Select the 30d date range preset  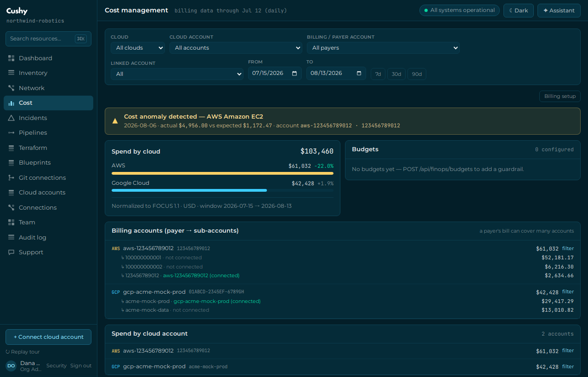coord(396,74)
